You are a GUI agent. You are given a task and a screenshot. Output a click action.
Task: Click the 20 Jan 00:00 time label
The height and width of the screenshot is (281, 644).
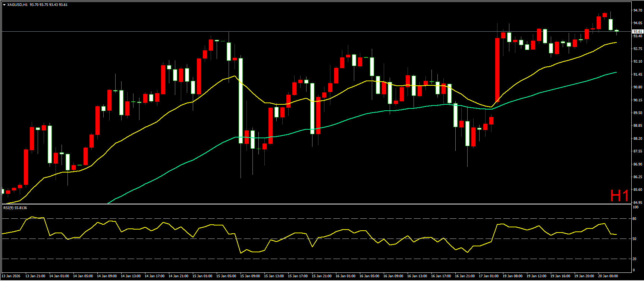(x=608, y=276)
